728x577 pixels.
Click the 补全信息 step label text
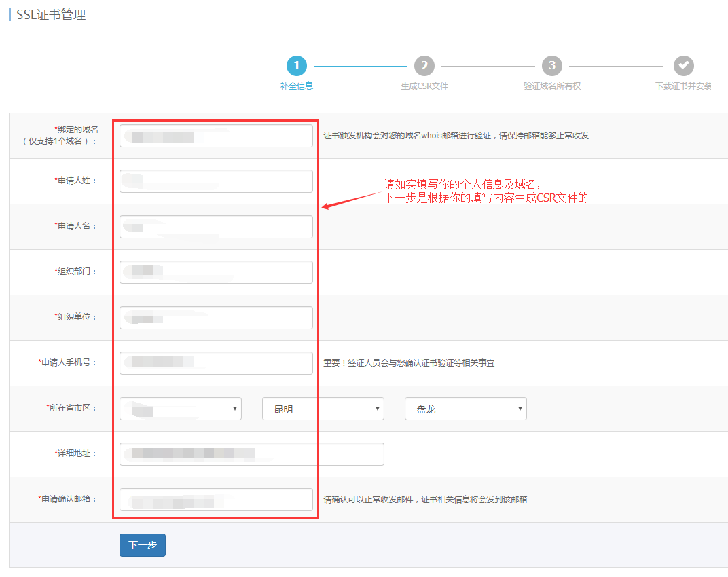297,86
